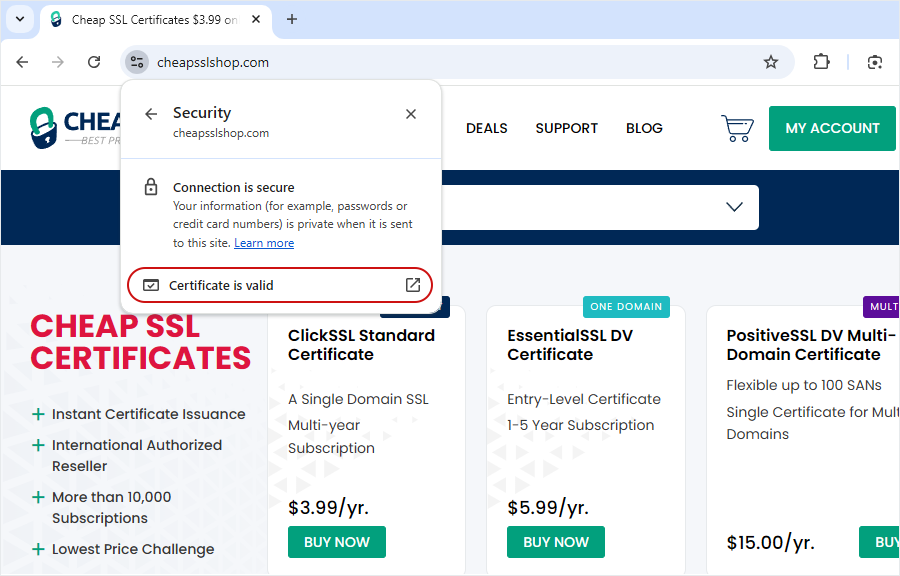Click the ONE DOMAIN badge on EssentialSSL card
The image size is (900, 576).
(626, 307)
